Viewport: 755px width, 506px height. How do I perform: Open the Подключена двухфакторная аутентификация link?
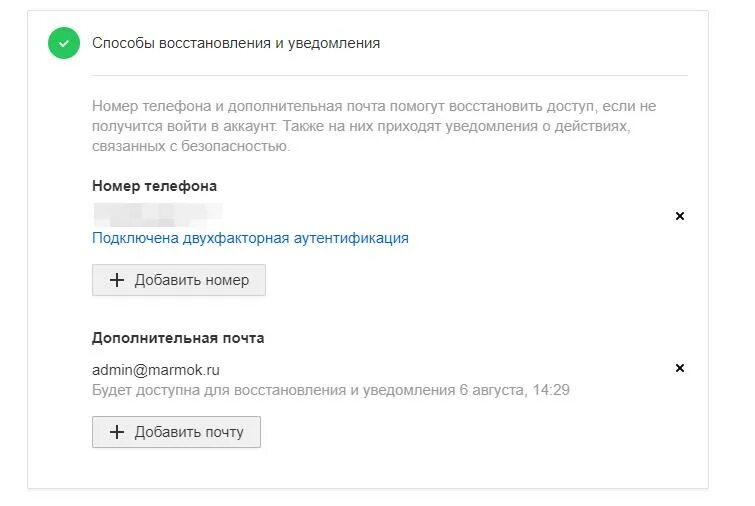[x=250, y=238]
